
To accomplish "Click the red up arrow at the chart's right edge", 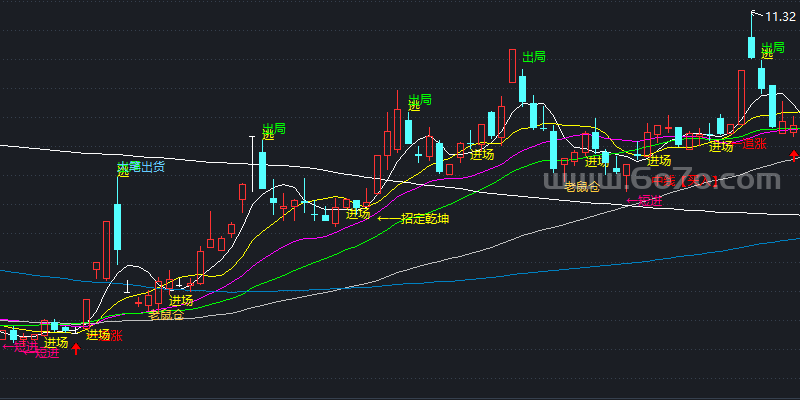I will (x=794, y=155).
